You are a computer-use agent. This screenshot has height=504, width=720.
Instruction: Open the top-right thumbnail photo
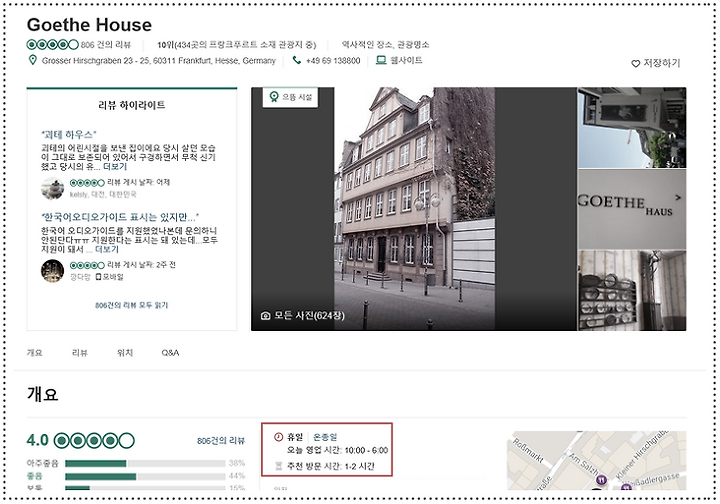point(632,127)
